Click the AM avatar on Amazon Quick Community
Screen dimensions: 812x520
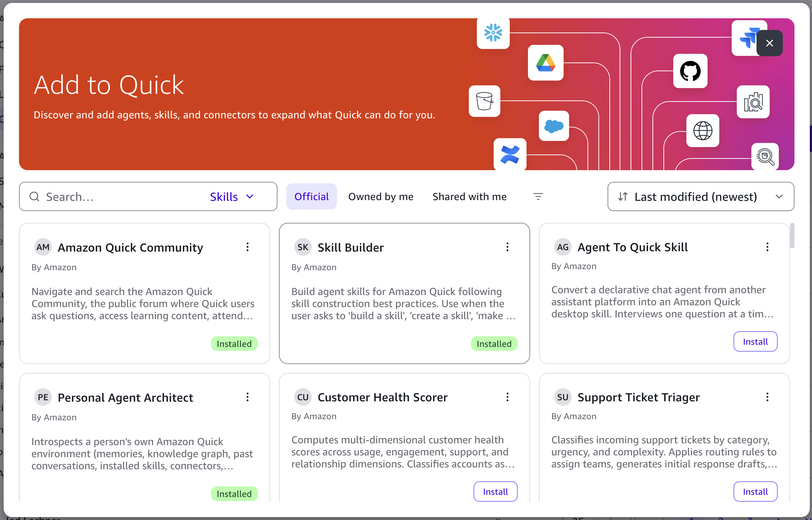pyautogui.click(x=43, y=247)
